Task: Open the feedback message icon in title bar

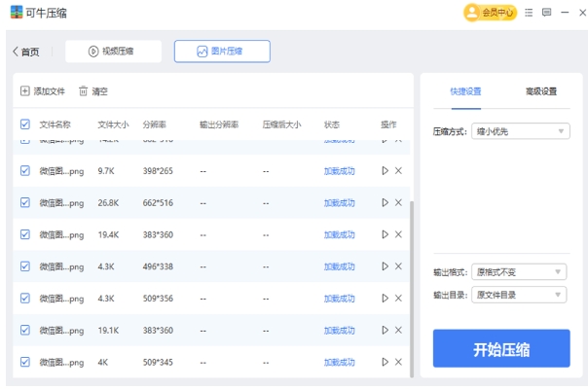Action: [546, 13]
